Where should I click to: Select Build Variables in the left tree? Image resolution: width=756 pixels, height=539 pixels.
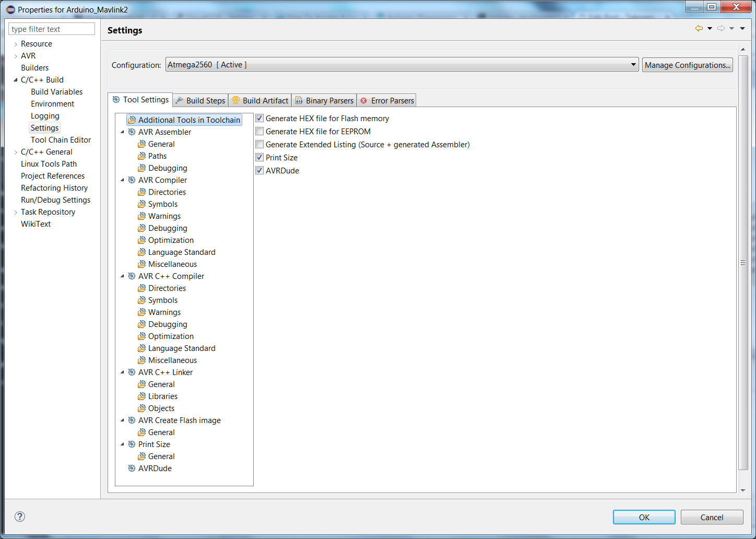[56, 92]
